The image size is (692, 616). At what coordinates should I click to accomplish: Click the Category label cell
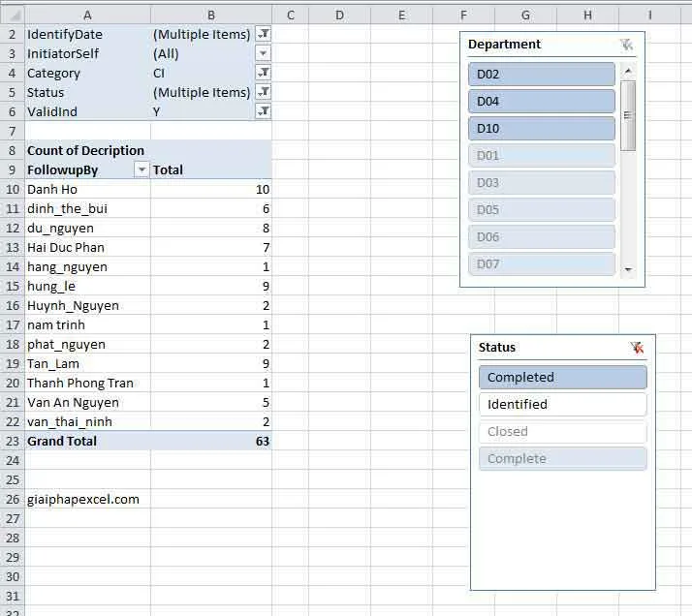(87, 73)
